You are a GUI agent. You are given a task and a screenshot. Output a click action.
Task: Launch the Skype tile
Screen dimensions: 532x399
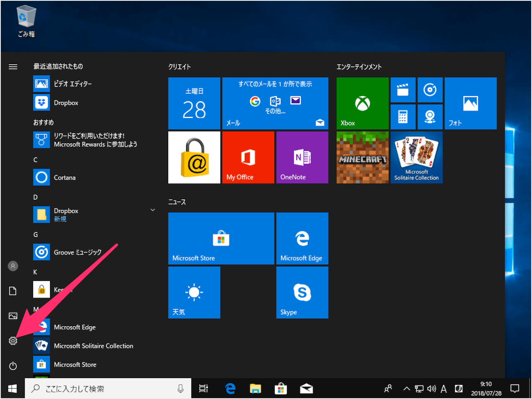[302, 292]
